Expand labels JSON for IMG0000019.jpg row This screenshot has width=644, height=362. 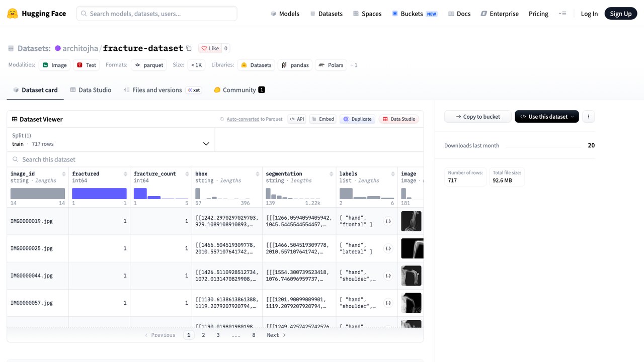[x=388, y=221]
